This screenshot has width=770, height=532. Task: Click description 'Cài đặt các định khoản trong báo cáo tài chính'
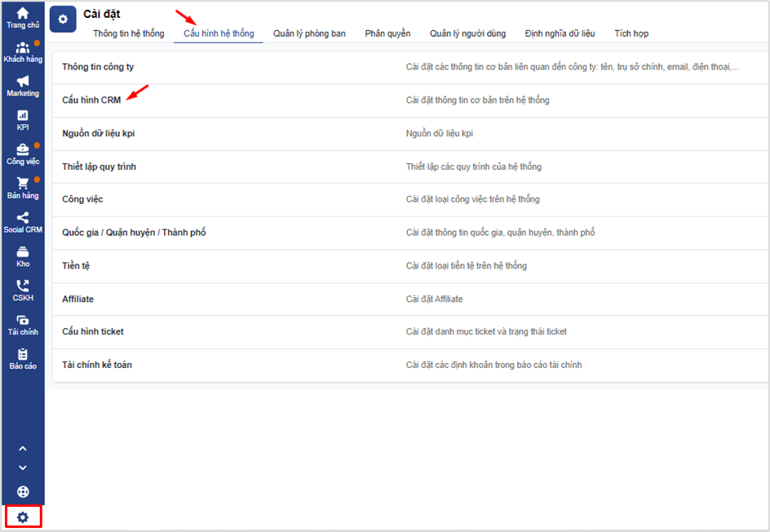tap(493, 365)
